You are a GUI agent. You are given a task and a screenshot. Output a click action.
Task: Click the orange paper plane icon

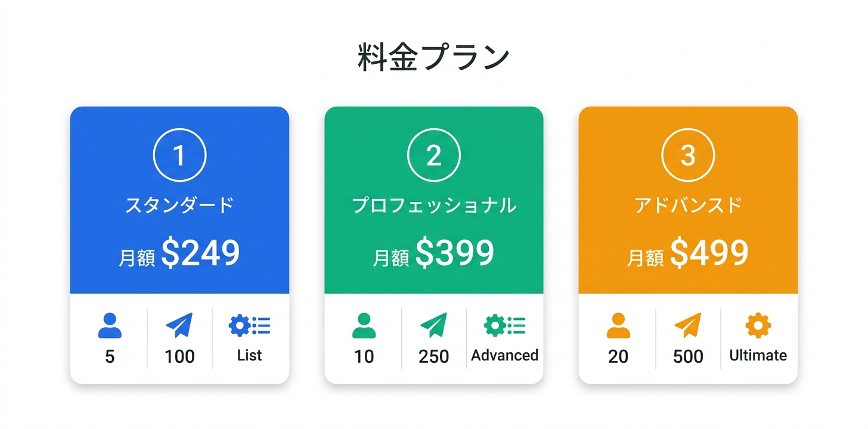click(x=688, y=326)
